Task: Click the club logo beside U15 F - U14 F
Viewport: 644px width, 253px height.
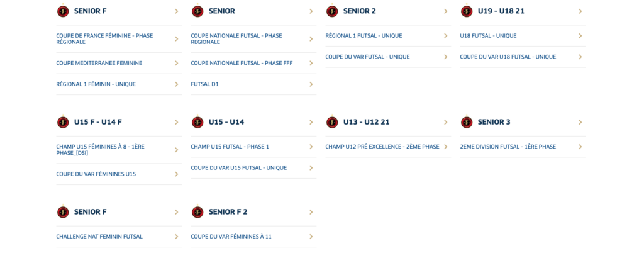Action: [63, 122]
